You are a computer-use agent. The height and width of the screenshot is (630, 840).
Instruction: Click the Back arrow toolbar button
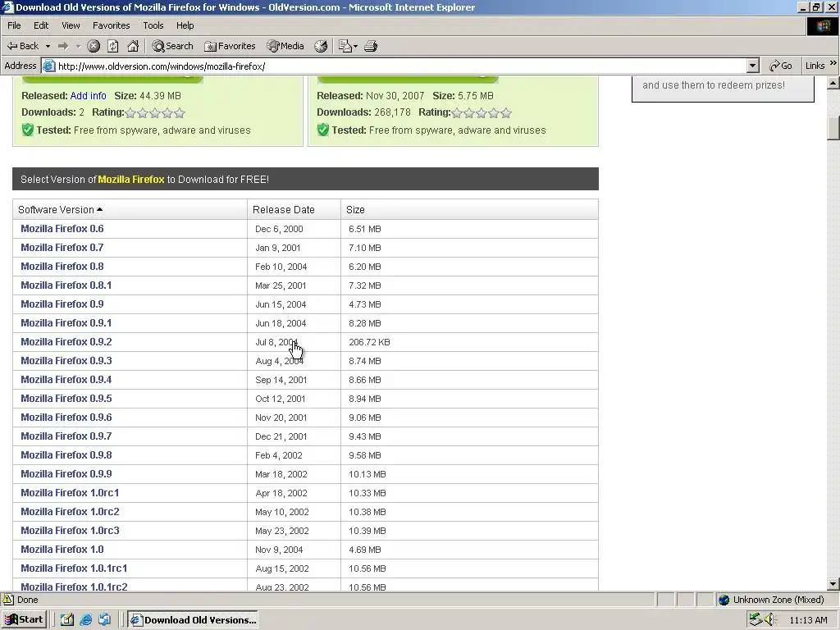click(x=22, y=46)
